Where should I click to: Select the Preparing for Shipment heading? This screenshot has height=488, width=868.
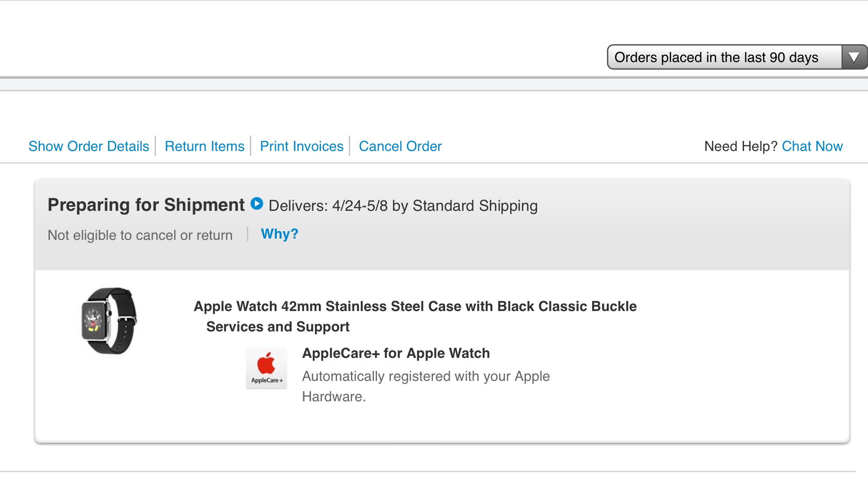[x=146, y=205]
